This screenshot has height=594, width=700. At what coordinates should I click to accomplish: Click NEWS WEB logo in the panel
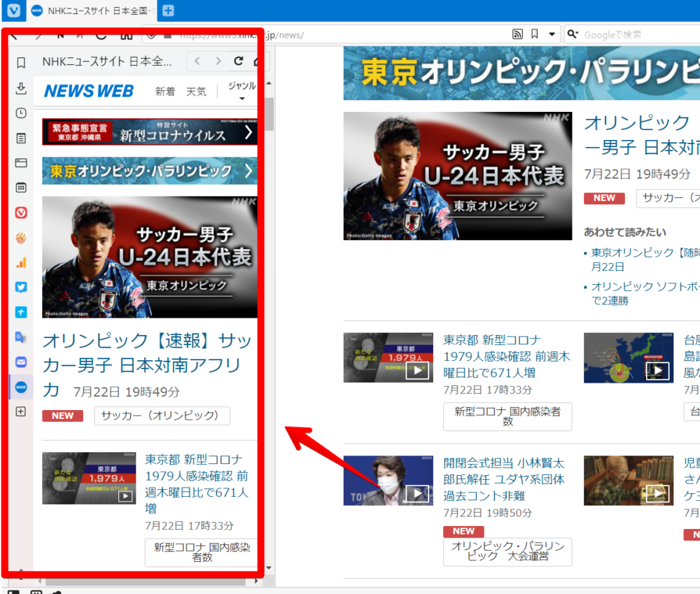coord(89,91)
